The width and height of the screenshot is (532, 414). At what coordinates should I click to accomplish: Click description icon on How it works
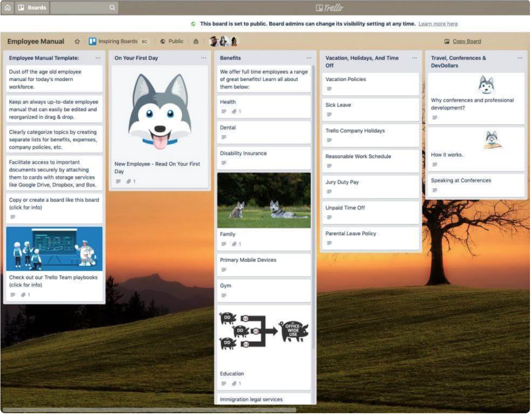(435, 165)
